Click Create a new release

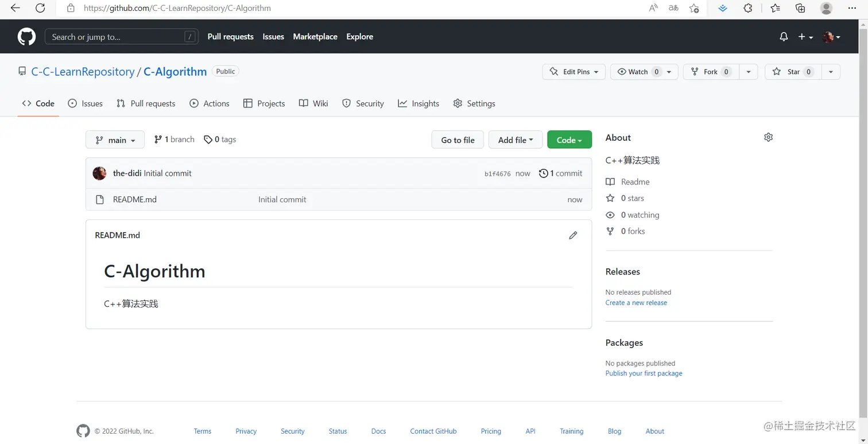click(x=636, y=303)
